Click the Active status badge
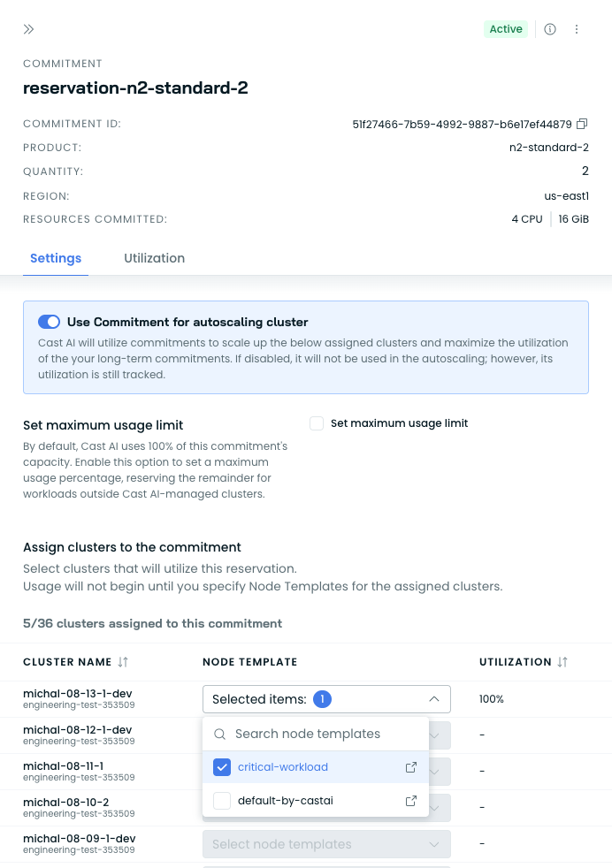The height and width of the screenshot is (868, 612). coord(506,29)
